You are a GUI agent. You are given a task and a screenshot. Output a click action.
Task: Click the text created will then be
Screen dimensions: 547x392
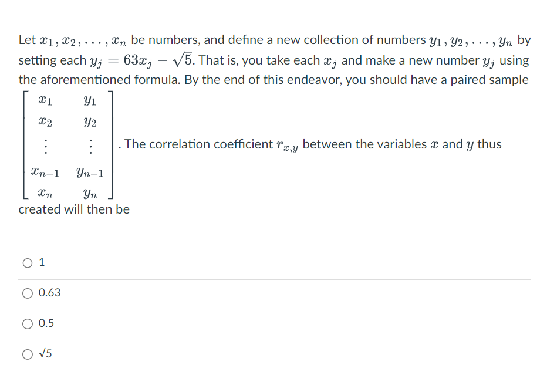tap(72, 209)
